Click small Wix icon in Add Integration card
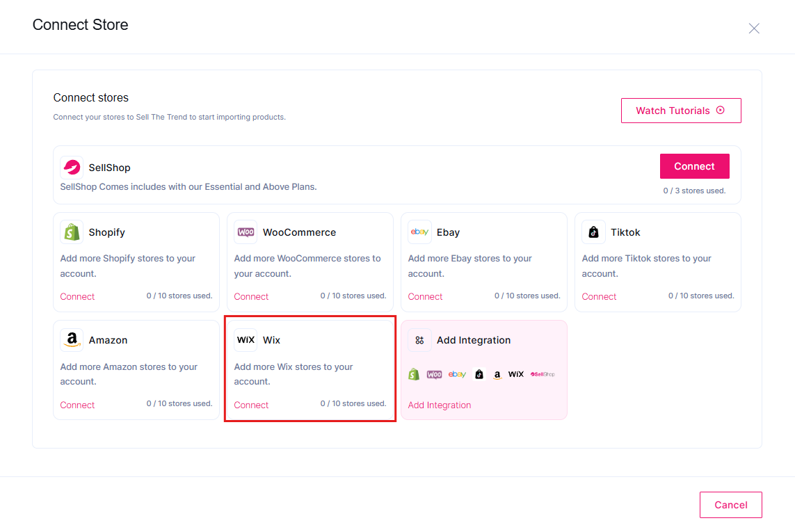 click(x=516, y=374)
